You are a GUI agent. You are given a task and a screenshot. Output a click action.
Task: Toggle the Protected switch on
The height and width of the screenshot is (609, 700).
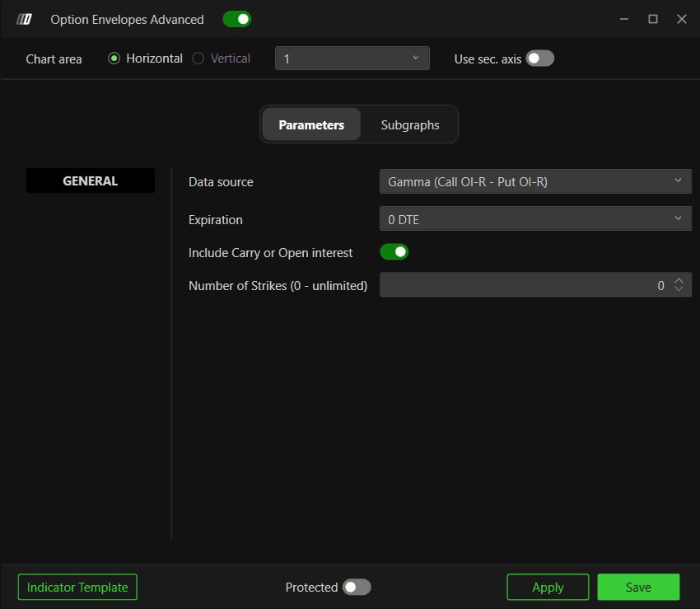tap(357, 587)
